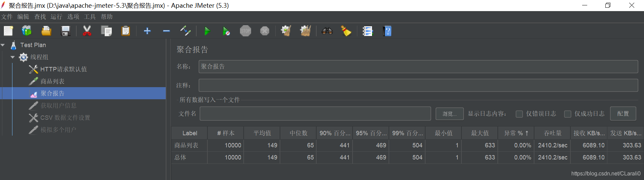
Task: Sort by 接收 KB/sec column header
Action: [x=589, y=133]
